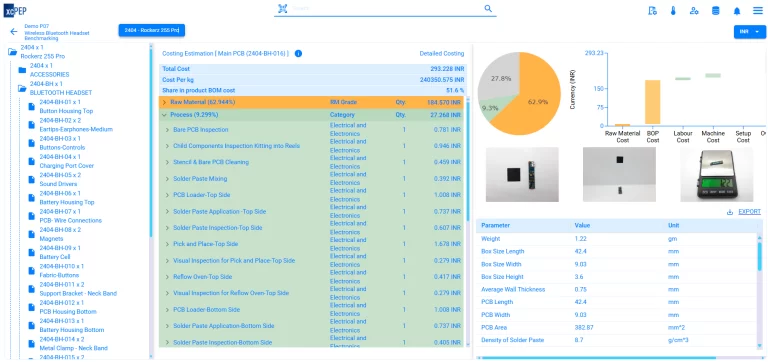Select PCB Loader-Bottom Side text

click(x=206, y=310)
